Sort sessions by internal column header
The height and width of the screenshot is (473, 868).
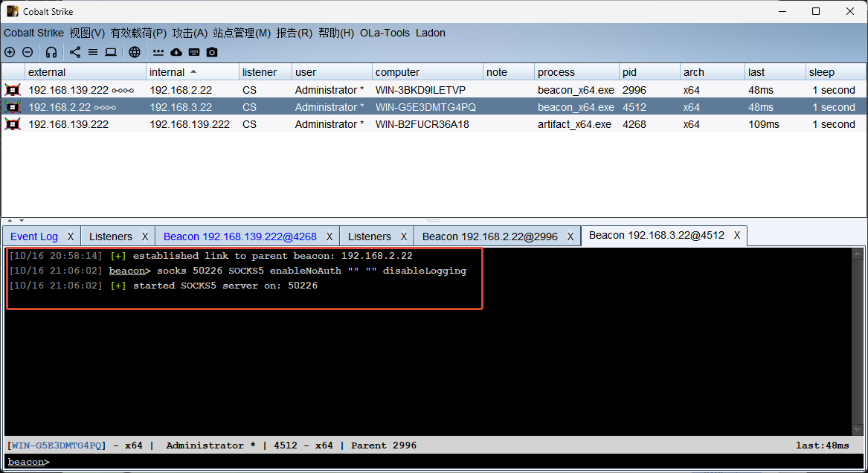pos(192,72)
